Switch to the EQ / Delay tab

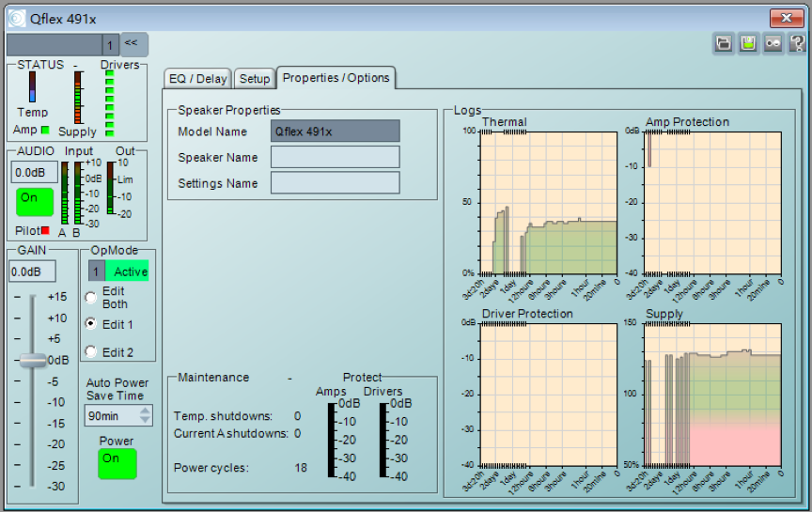197,79
